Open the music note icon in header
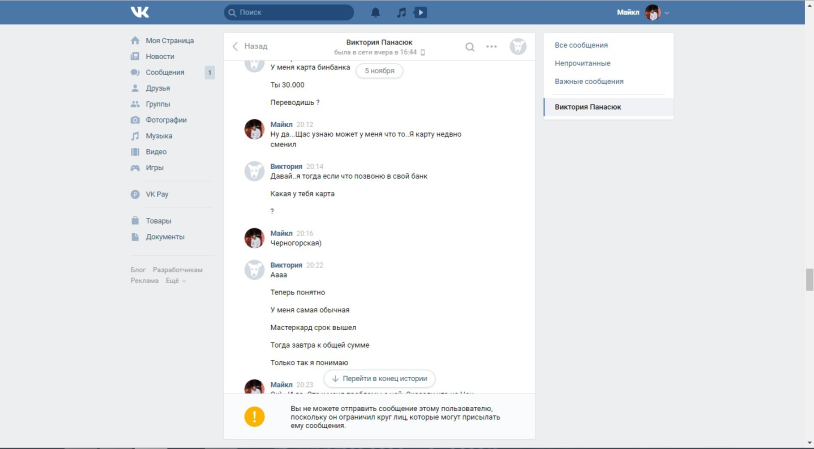This screenshot has height=449, width=814. pos(401,13)
